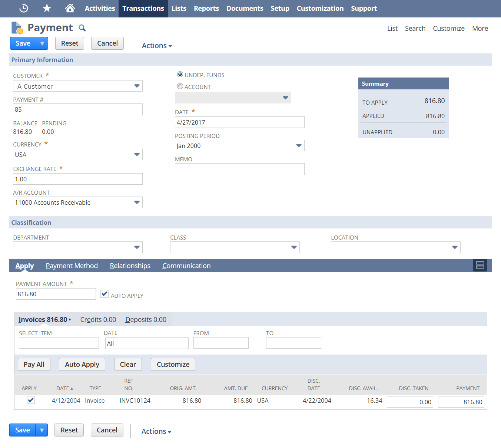Open the Lists menu
Screen dimensions: 501x448
(179, 8)
